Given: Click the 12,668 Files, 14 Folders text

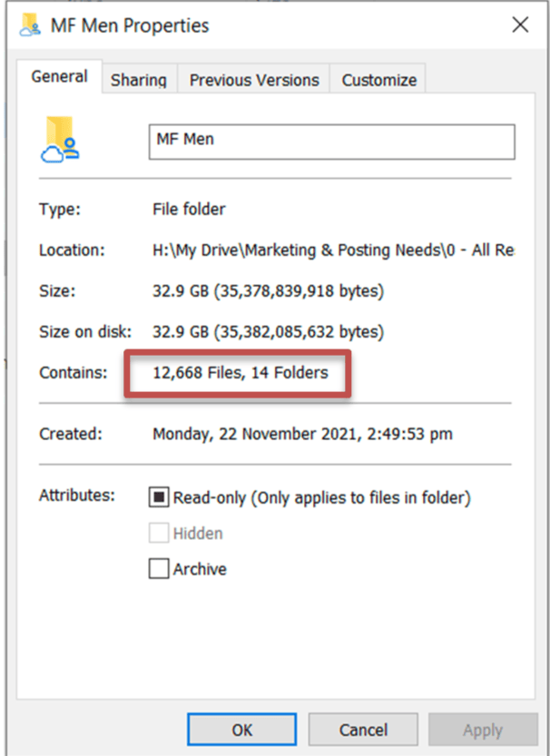Looking at the screenshot, I should (240, 373).
